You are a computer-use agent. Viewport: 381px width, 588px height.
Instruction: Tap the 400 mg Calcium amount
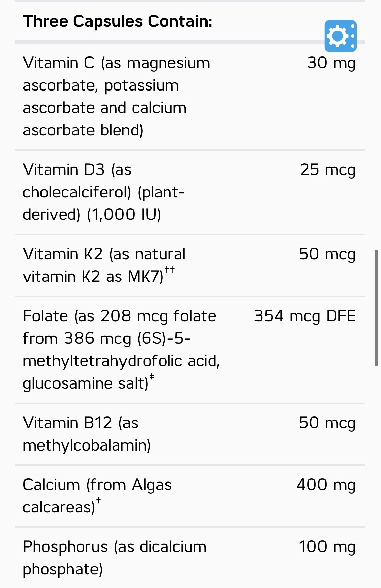click(x=326, y=485)
